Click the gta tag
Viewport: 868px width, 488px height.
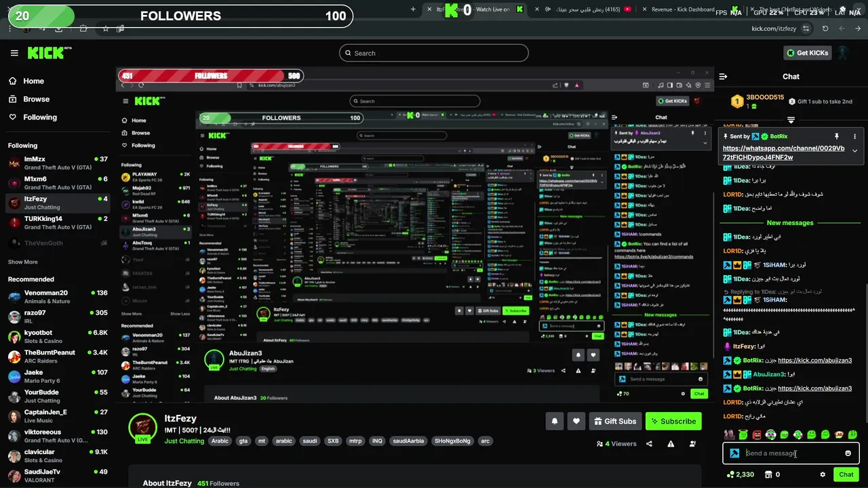[x=243, y=441]
